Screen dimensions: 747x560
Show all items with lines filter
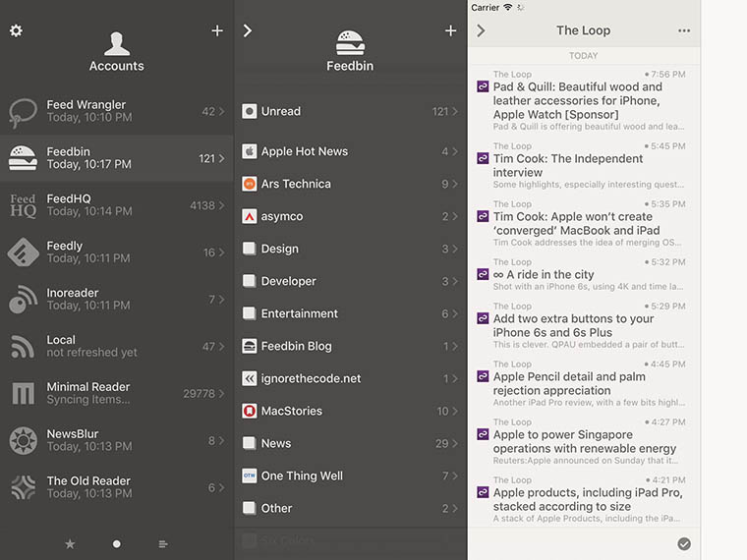[163, 544]
